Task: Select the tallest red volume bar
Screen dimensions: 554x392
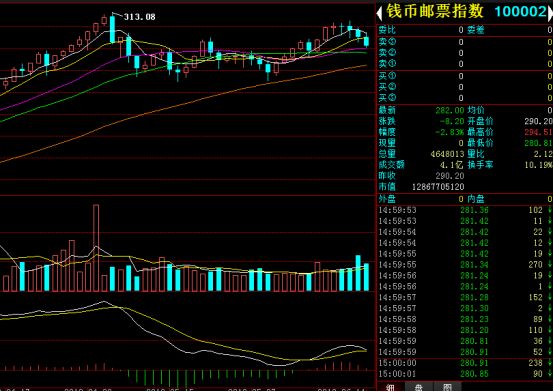Action: (96, 248)
